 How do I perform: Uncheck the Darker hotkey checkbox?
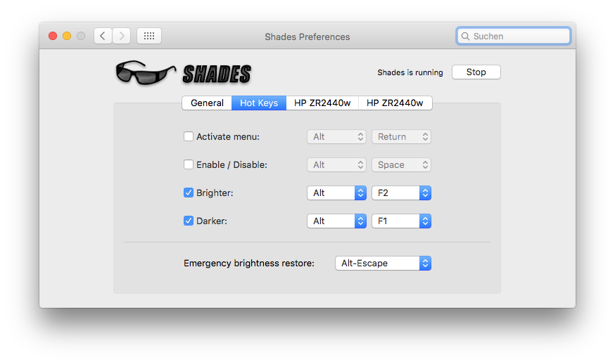tap(189, 221)
